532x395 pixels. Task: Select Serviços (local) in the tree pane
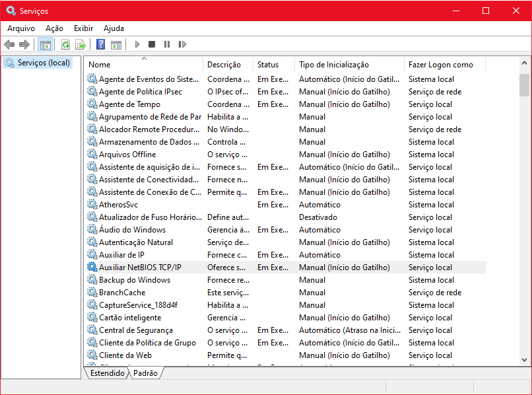[44, 63]
